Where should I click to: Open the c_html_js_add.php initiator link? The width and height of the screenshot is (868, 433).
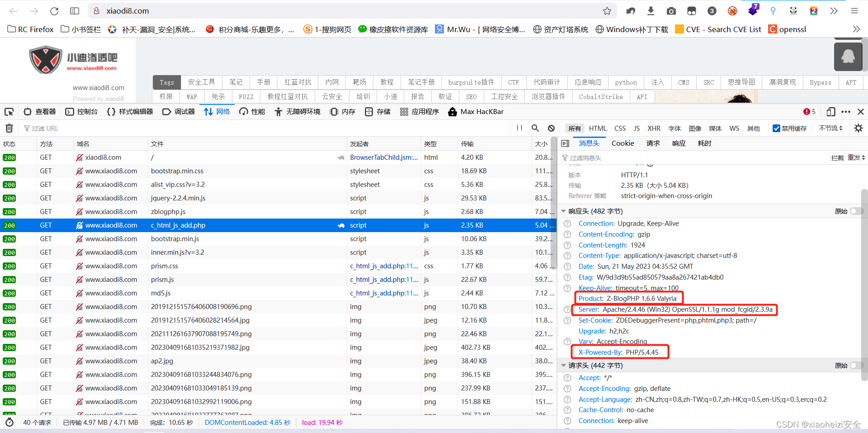click(x=383, y=266)
